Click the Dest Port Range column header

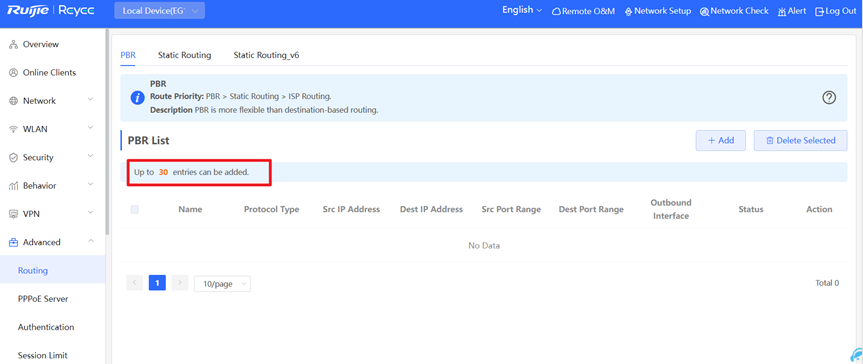591,209
